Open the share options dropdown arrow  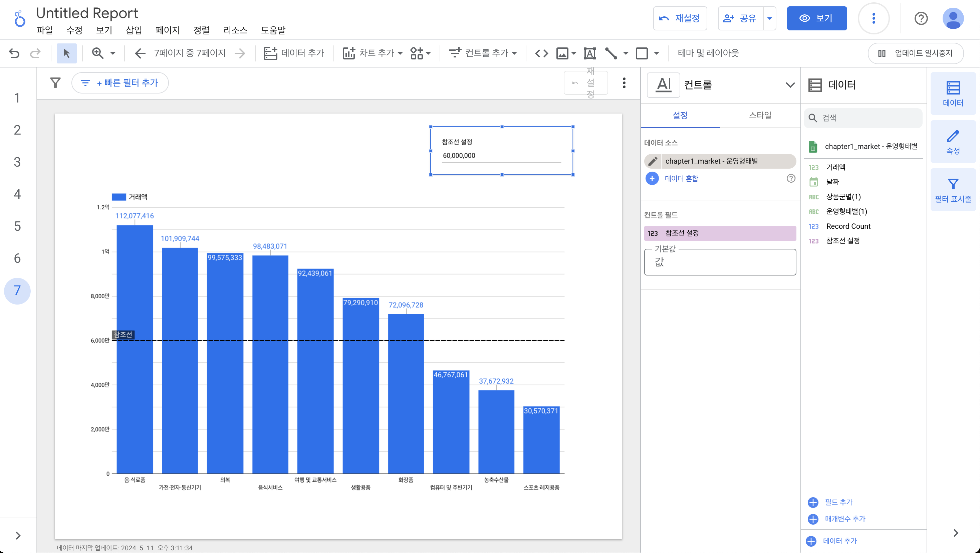(769, 18)
